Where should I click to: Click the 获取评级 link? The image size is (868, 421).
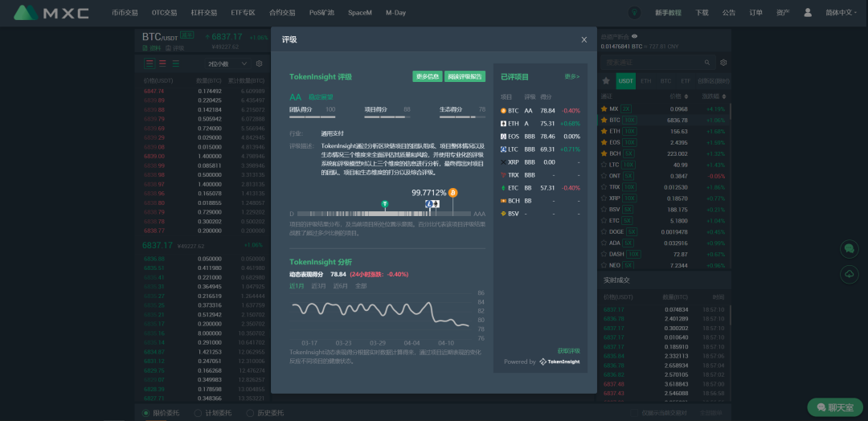568,351
